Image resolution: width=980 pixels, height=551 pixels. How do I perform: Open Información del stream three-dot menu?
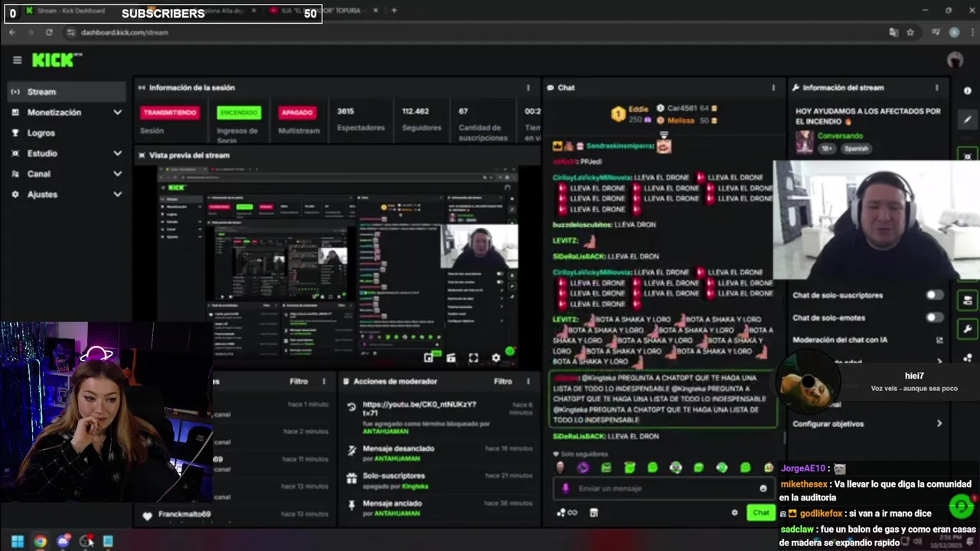(936, 88)
